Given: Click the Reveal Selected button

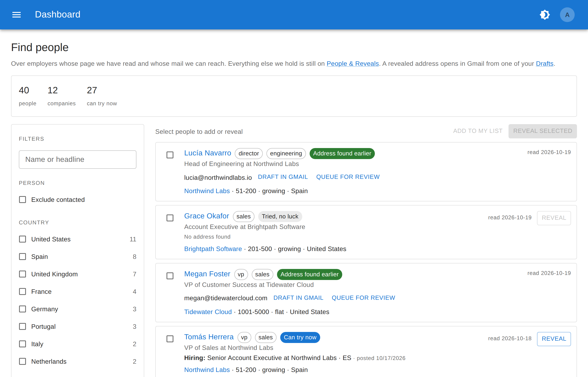Looking at the screenshot, I should pos(542,131).
